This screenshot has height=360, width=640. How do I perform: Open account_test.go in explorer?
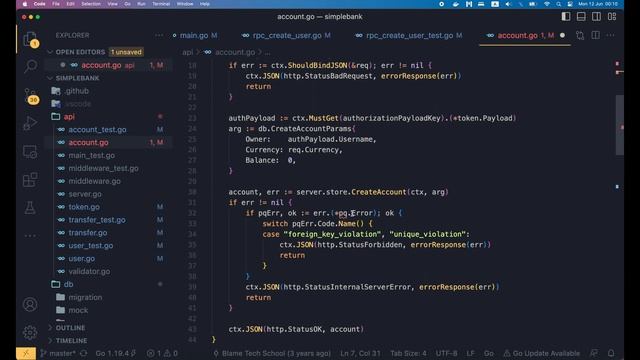97,130
